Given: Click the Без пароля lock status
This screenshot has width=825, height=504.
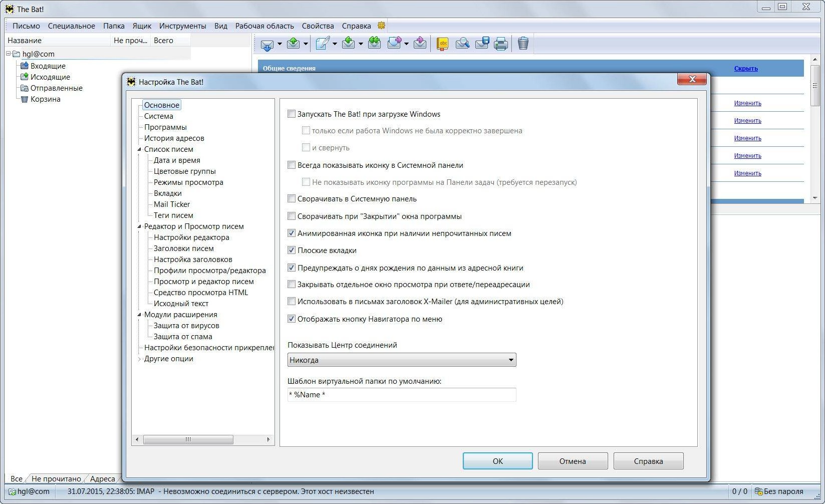Looking at the screenshot, I should coord(779,491).
